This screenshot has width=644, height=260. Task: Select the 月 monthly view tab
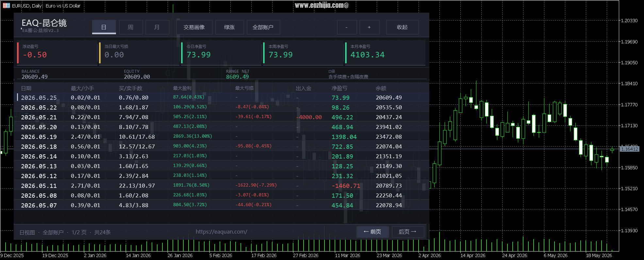(x=157, y=27)
